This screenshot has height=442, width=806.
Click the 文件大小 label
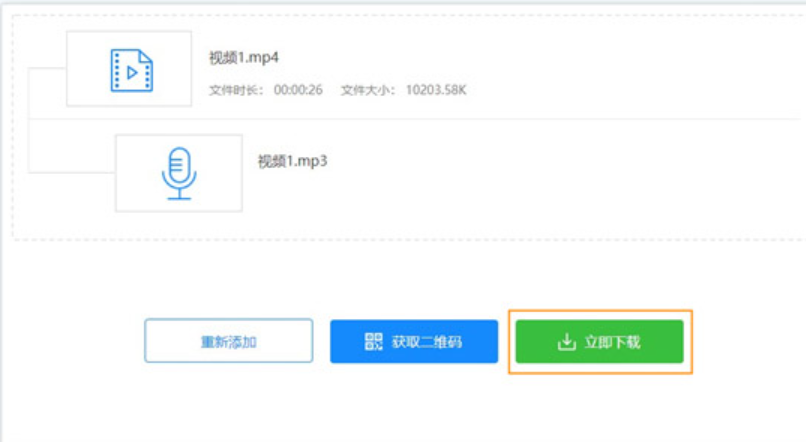click(368, 90)
